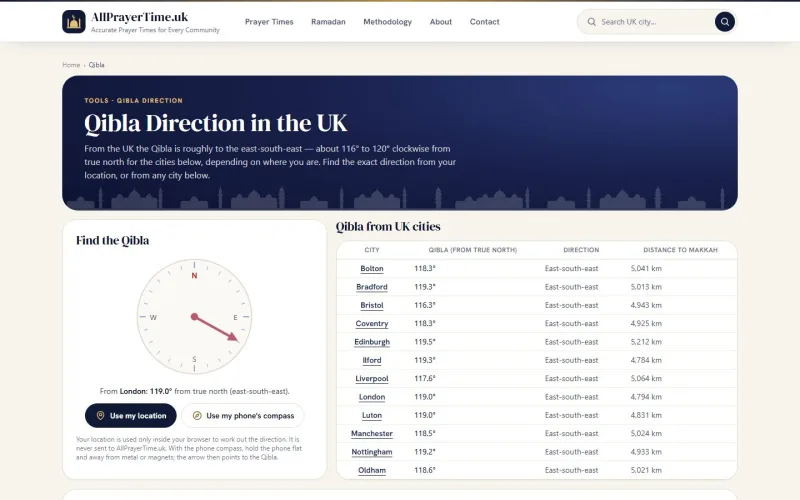Click the DISTANCE TO MAKKAH column header
Screen dimensions: 800x500
pyautogui.click(x=680, y=250)
